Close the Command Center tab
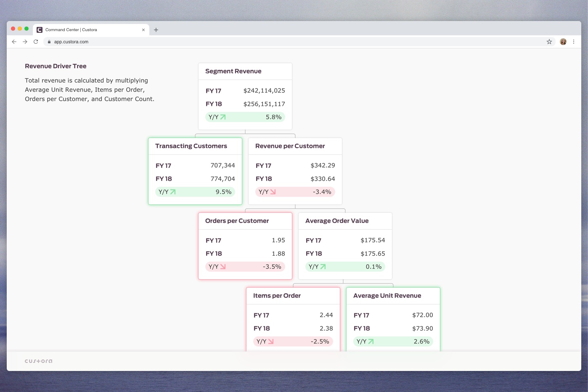 (143, 30)
